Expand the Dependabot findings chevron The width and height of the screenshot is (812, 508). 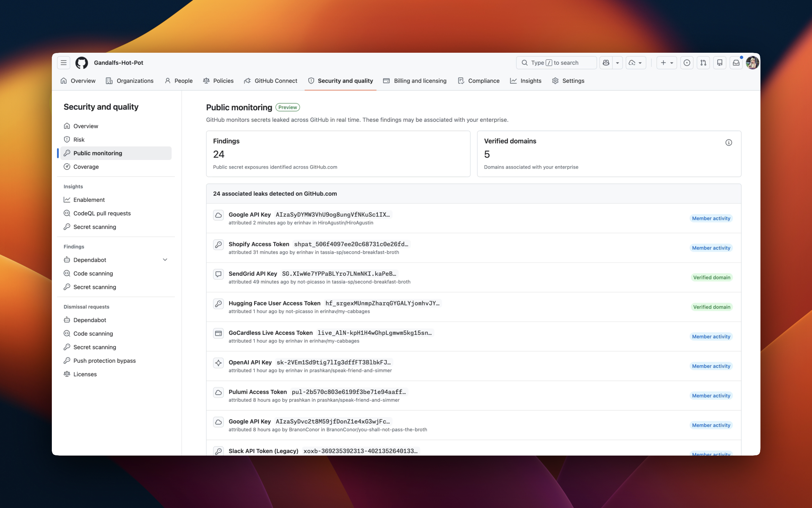165,260
